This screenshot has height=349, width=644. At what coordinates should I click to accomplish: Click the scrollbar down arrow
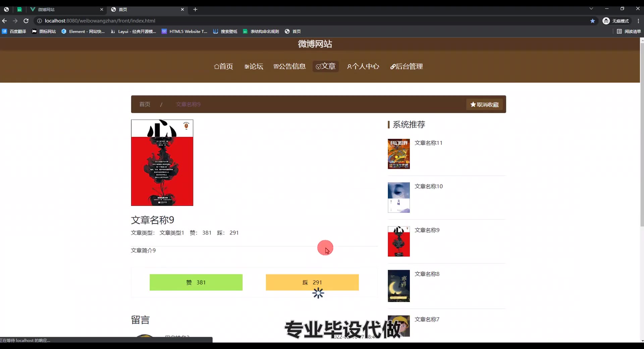(x=642, y=341)
